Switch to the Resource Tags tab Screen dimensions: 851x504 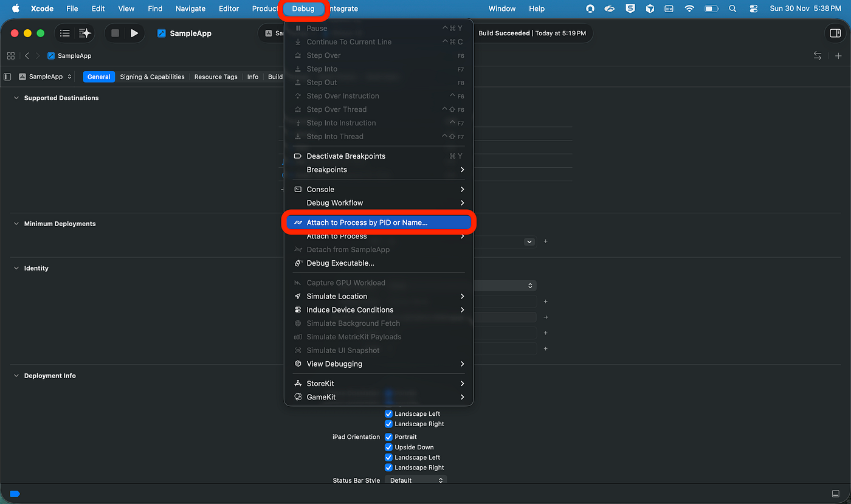[x=216, y=77]
